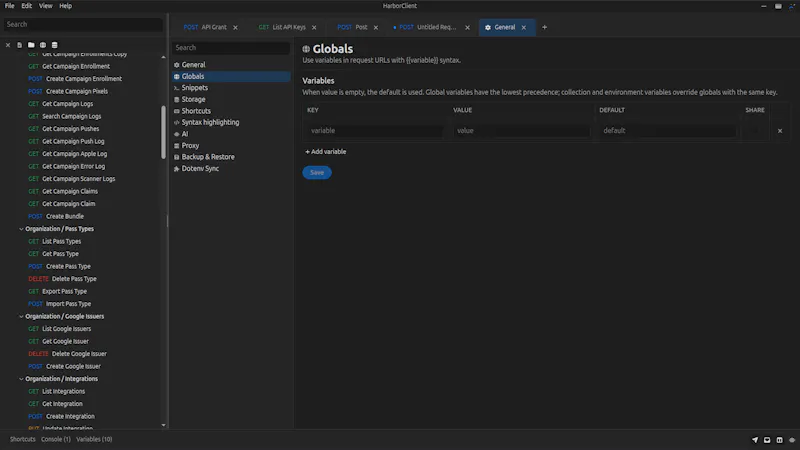Collapse the Organization / Pass Types folder

21,229
